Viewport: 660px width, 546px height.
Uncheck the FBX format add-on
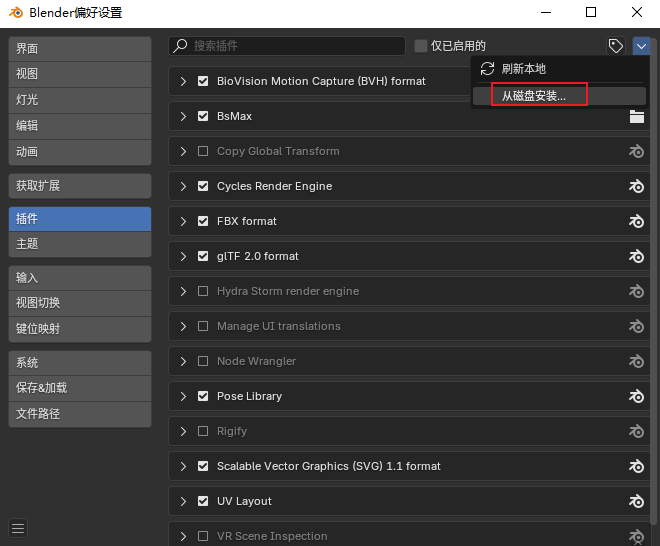tap(203, 221)
